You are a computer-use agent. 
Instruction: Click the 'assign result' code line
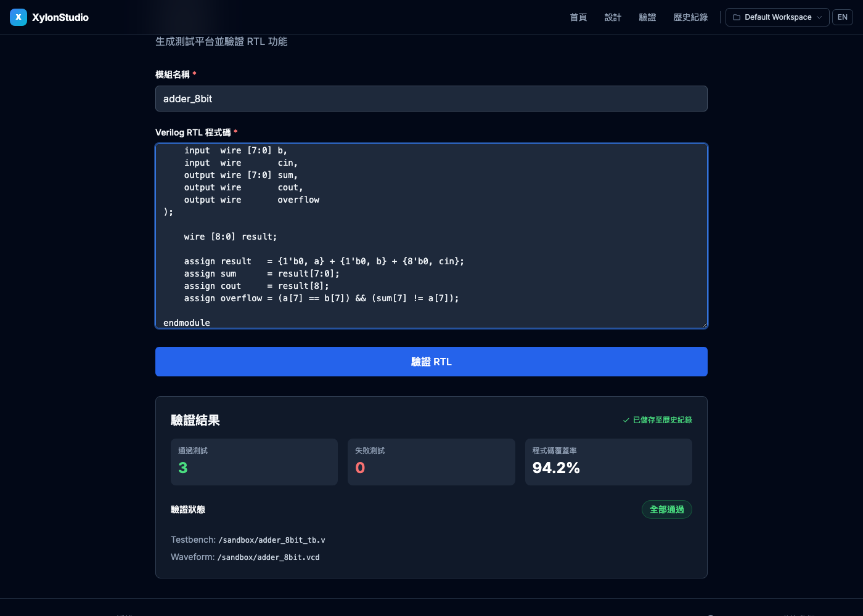[324, 261]
